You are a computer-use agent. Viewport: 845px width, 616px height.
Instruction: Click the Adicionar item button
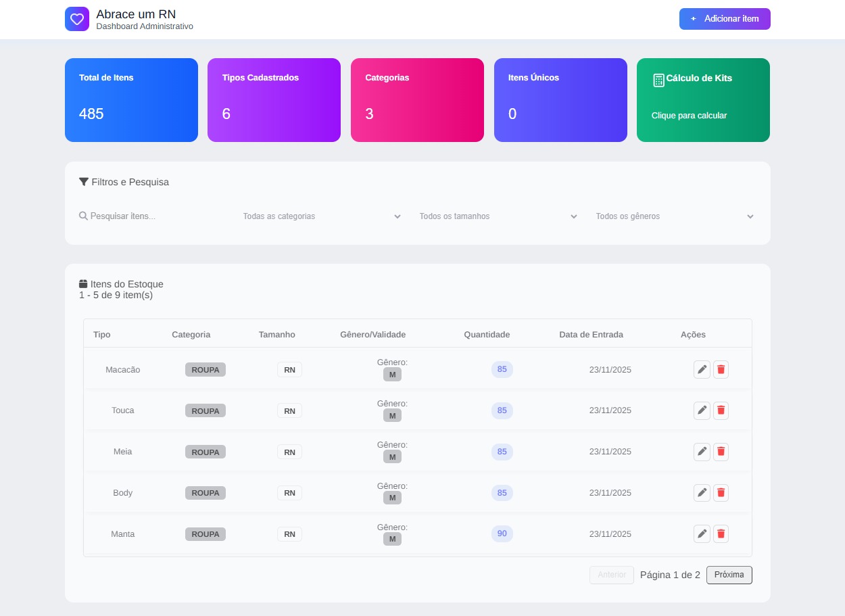point(724,19)
